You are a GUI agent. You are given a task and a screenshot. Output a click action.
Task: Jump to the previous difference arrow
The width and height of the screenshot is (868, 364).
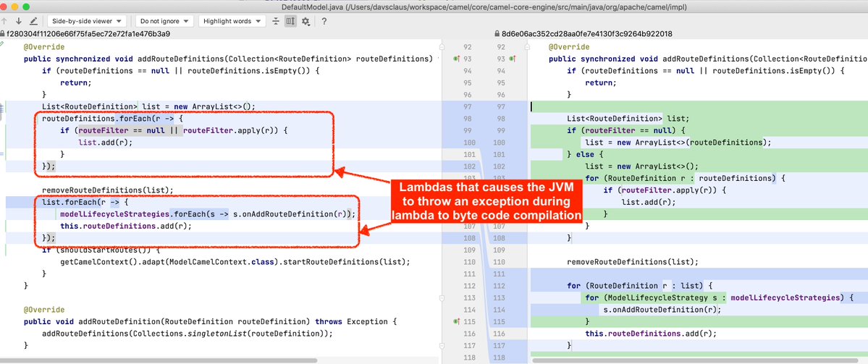[x=4, y=21]
